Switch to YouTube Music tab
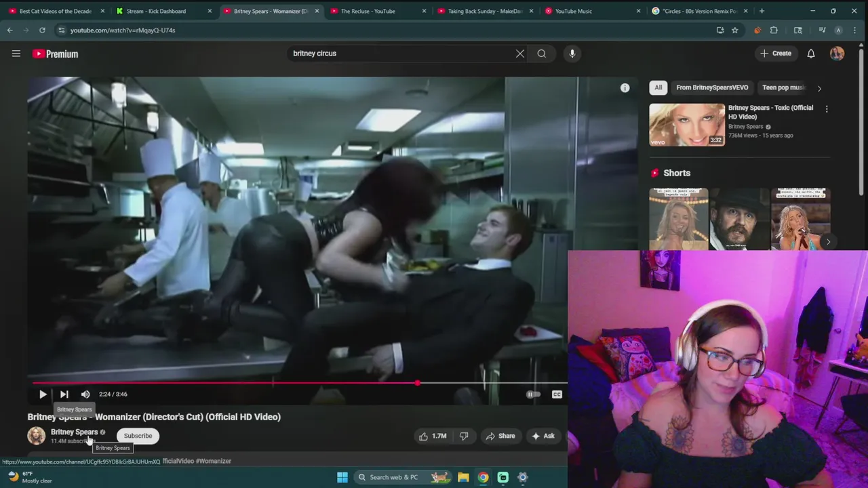The image size is (868, 488). [592, 11]
